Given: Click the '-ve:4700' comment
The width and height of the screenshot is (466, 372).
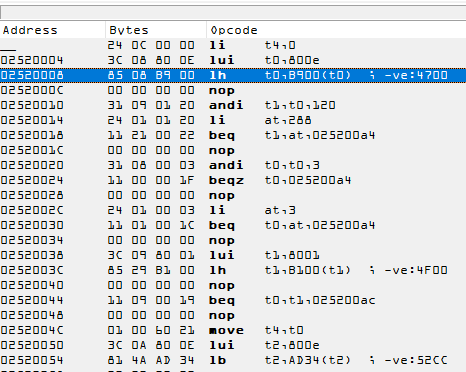Looking at the screenshot, I should (x=416, y=75).
